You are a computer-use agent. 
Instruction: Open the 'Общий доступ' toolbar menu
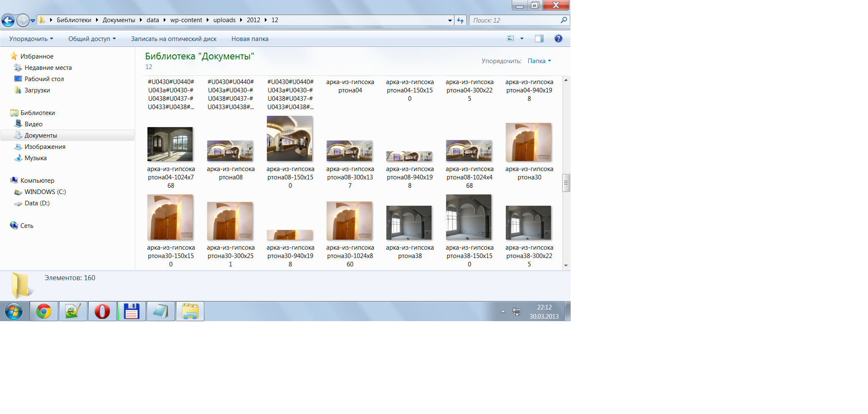92,38
